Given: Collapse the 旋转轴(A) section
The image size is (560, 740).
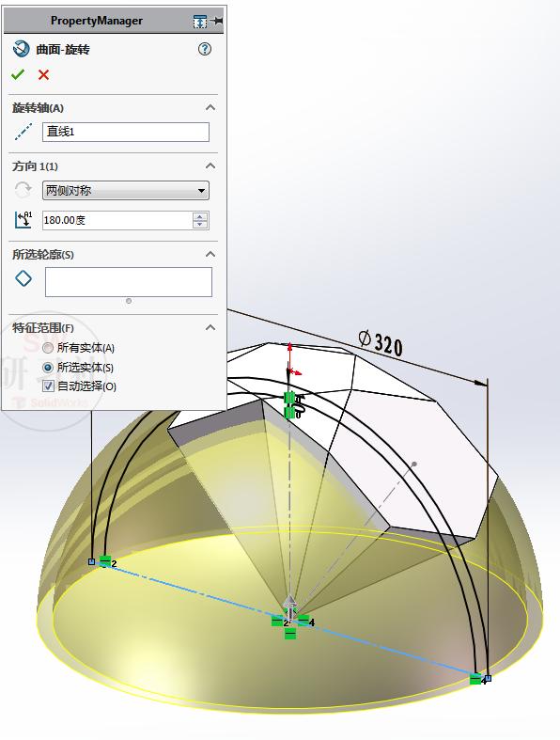Looking at the screenshot, I should click(210, 107).
